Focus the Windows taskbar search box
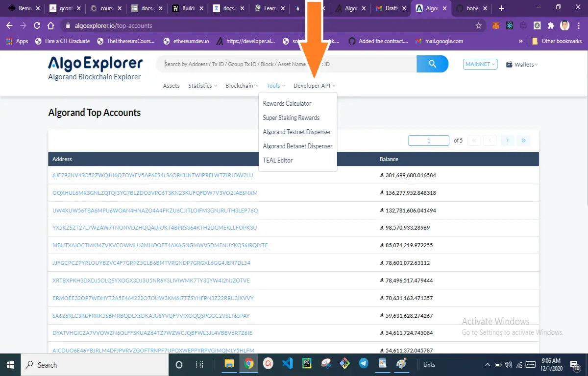 pyautogui.click(x=94, y=365)
